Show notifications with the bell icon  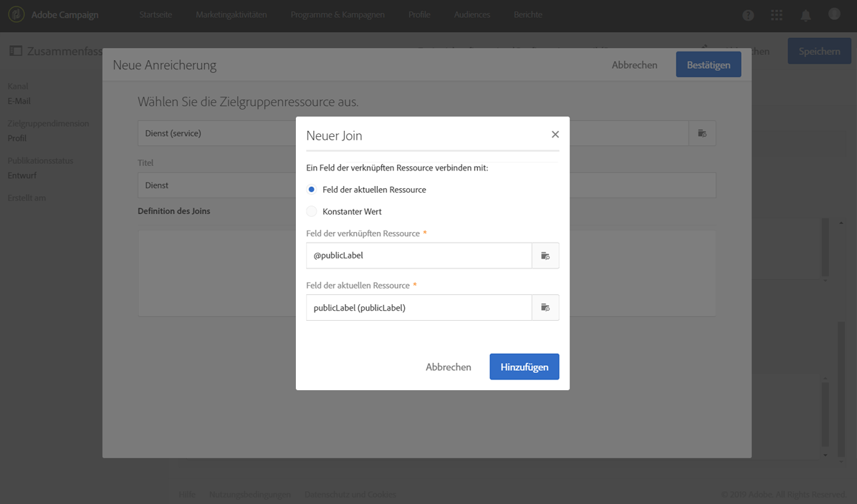(805, 15)
